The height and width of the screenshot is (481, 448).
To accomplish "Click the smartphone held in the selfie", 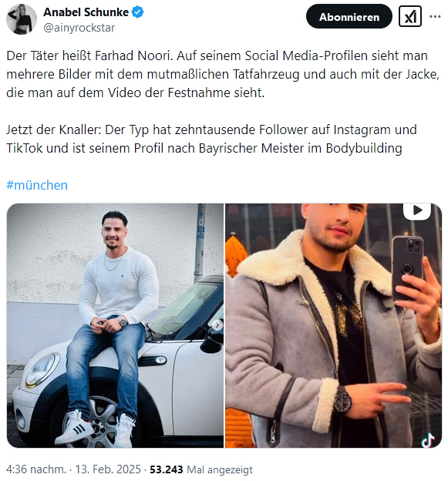I will coord(407,267).
